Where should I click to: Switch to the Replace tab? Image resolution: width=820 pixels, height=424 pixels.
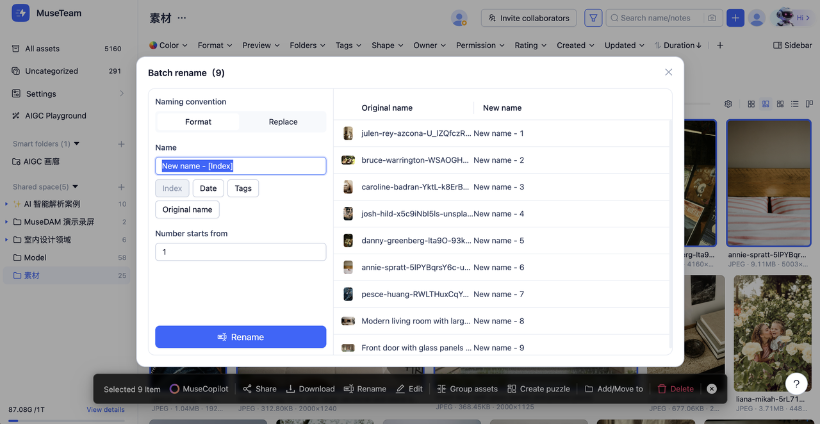click(x=283, y=122)
